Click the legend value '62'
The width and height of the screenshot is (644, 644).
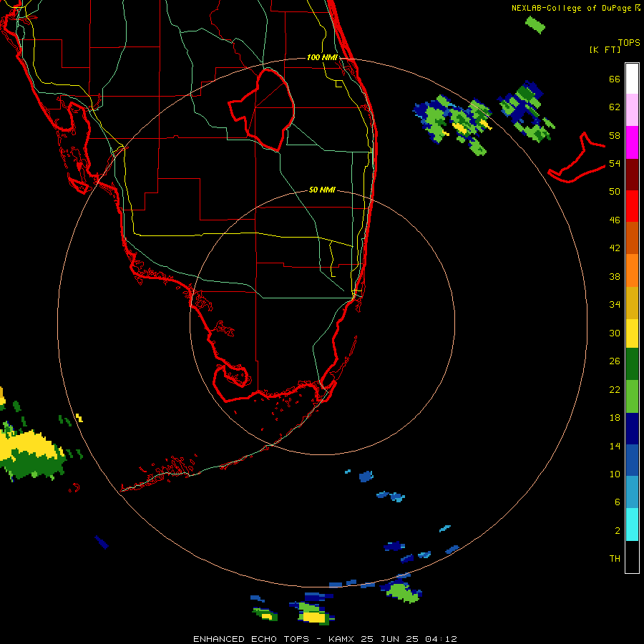tap(615, 107)
